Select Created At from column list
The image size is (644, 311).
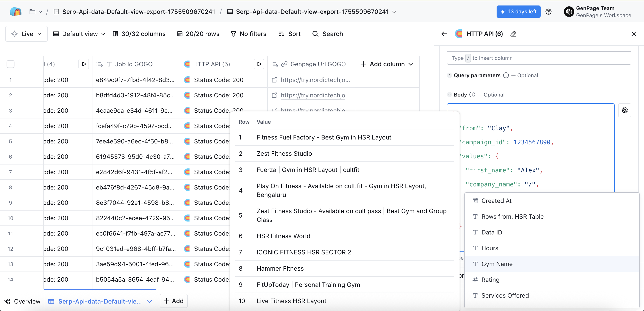(552, 201)
